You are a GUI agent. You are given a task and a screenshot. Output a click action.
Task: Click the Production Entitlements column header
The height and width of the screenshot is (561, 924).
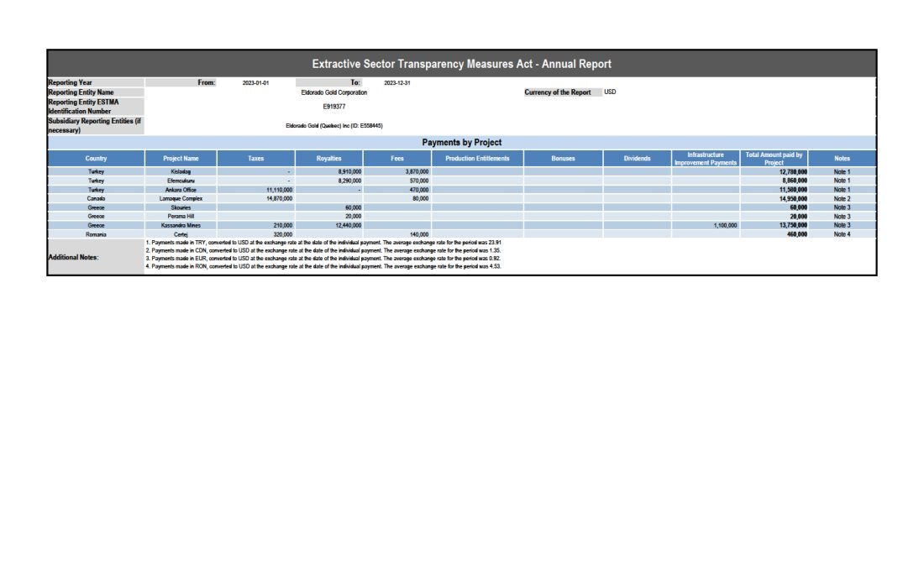tap(477, 159)
